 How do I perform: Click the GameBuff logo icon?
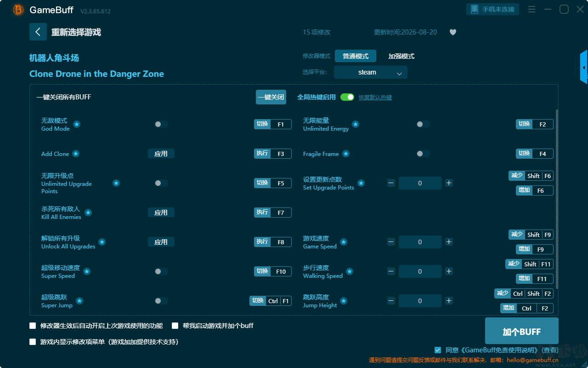tap(18, 10)
